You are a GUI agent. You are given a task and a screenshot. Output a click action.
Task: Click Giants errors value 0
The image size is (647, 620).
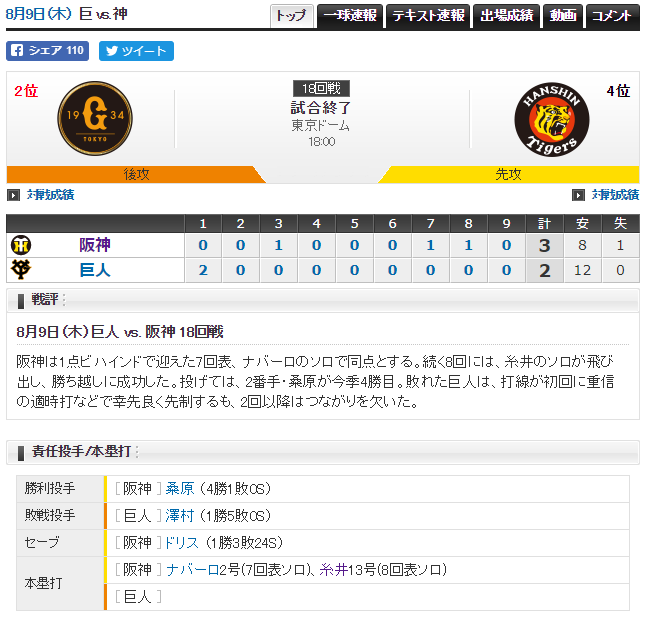[x=620, y=270]
